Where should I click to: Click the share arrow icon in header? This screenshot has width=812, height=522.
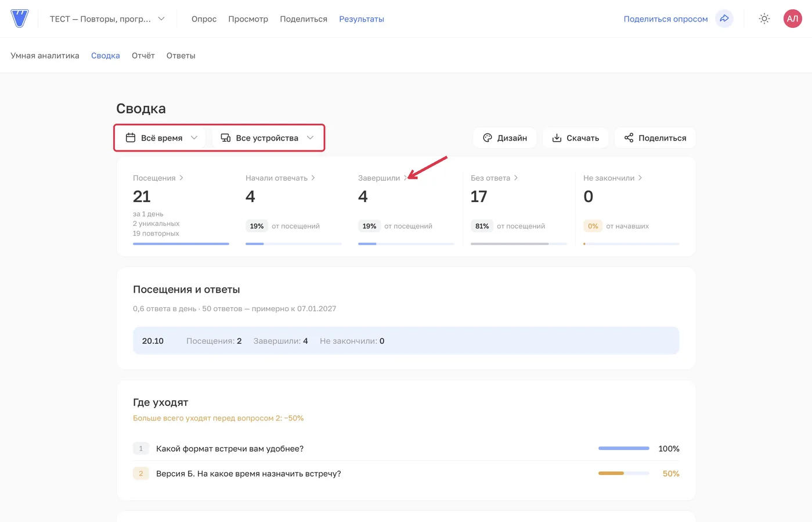point(724,19)
